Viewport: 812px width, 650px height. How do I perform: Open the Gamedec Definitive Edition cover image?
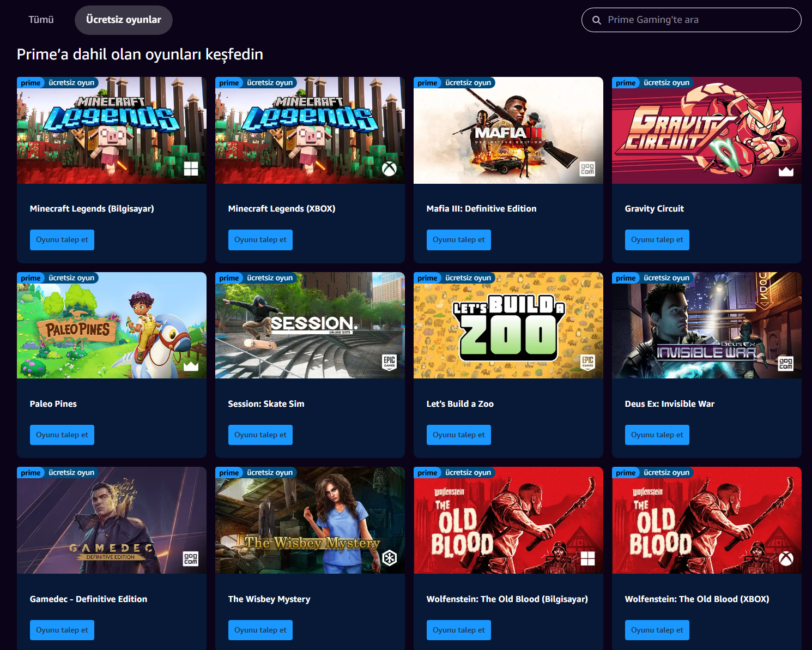112,520
